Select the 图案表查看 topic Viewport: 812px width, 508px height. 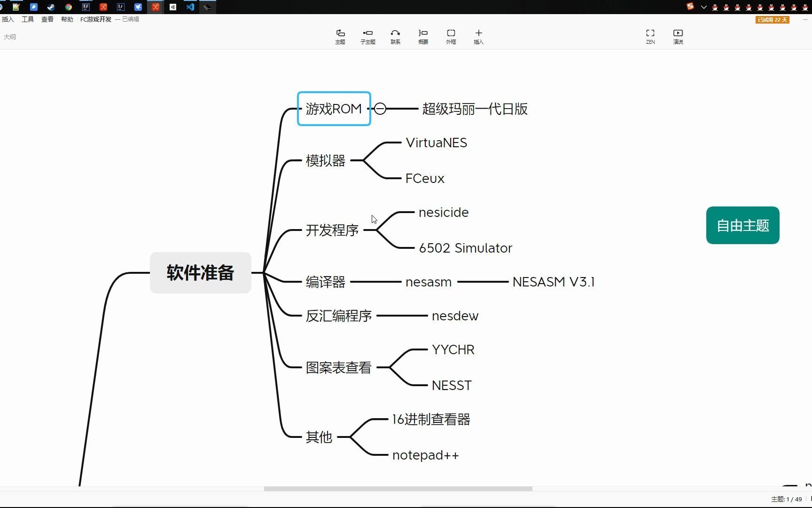[x=339, y=367]
